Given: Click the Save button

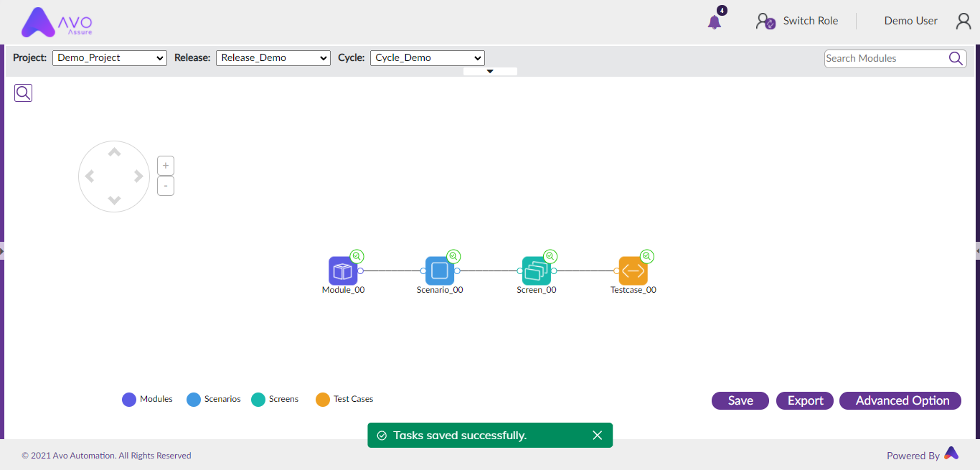Looking at the screenshot, I should (740, 400).
